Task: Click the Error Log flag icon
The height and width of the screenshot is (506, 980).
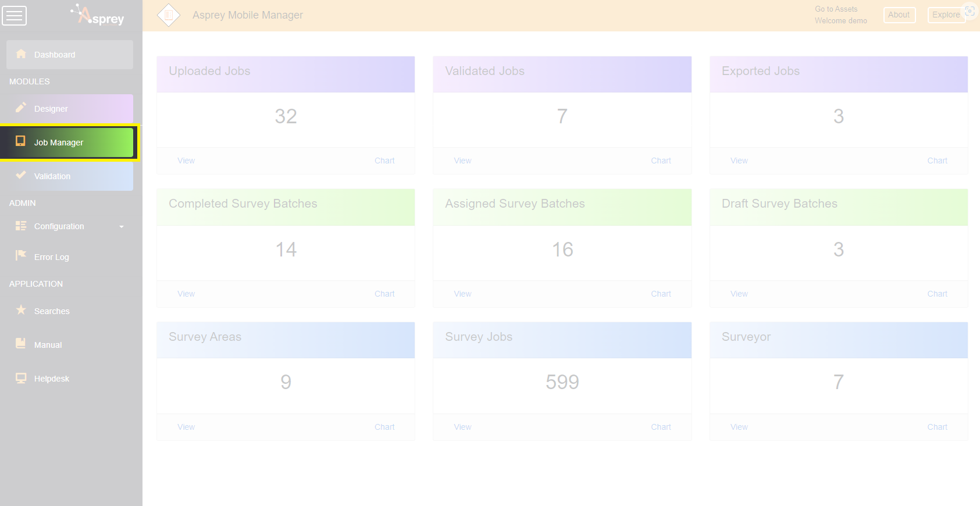Action: pos(21,255)
